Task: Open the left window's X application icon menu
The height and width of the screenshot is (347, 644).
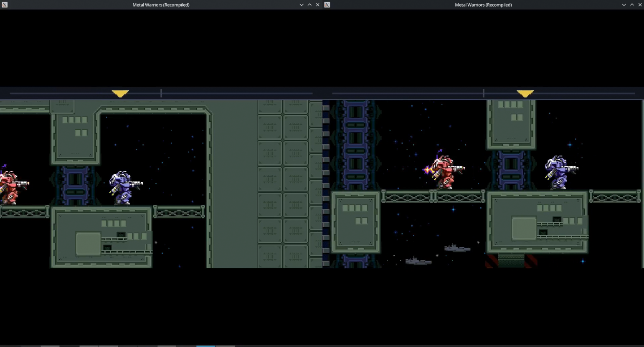Action: (x=5, y=5)
